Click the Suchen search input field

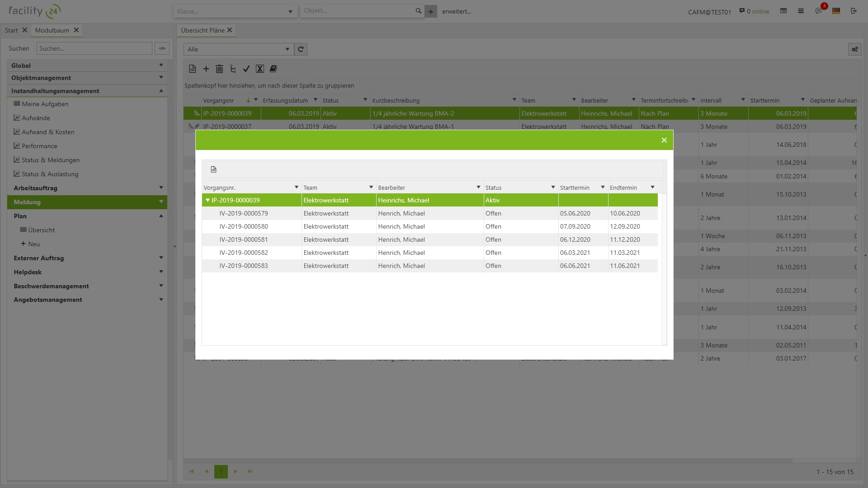click(94, 48)
